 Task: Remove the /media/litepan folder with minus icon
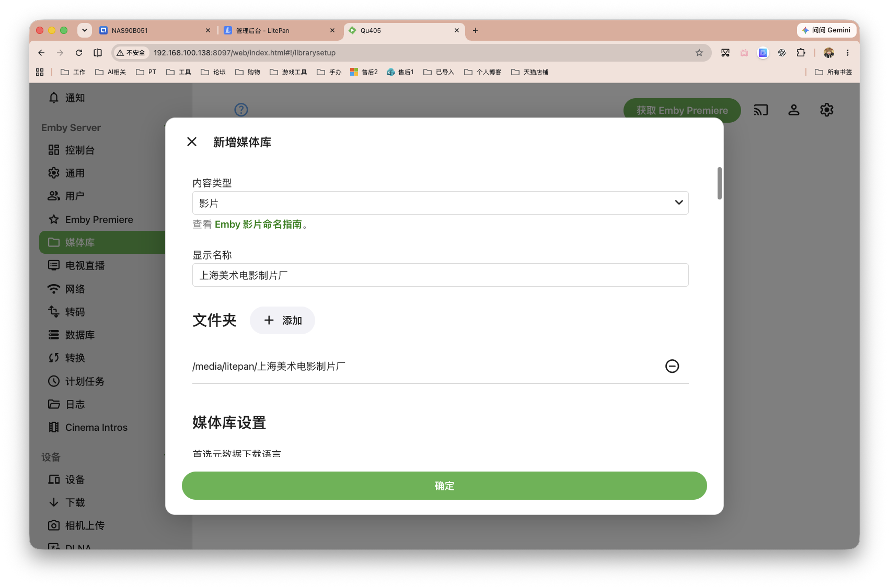(x=672, y=366)
